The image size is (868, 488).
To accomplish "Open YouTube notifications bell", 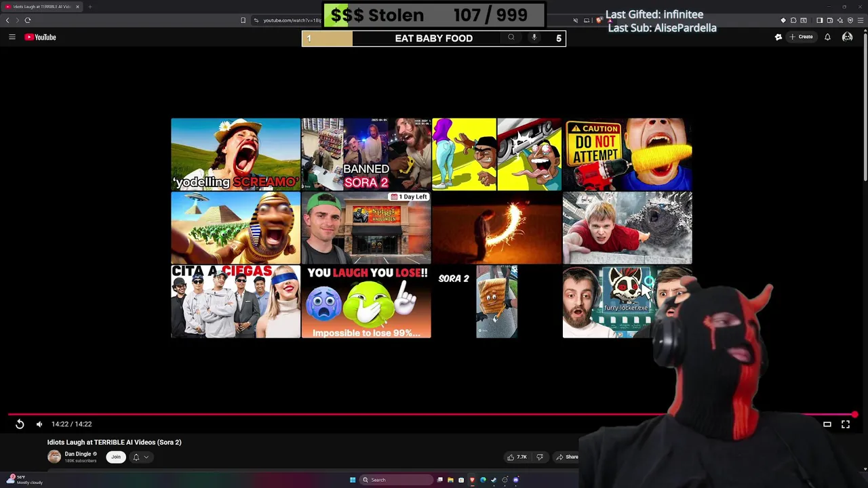I will pos(827,37).
